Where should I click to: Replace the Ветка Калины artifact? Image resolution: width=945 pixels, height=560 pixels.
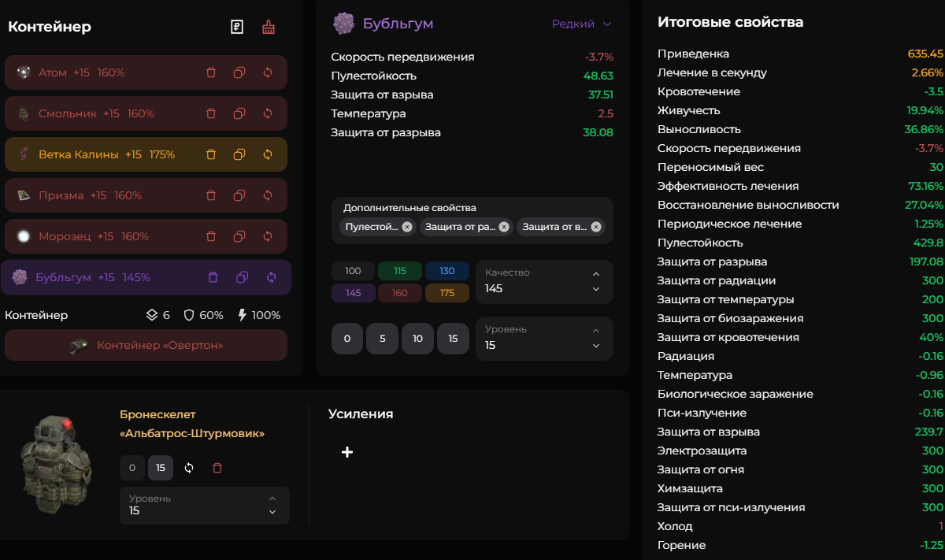tap(268, 154)
